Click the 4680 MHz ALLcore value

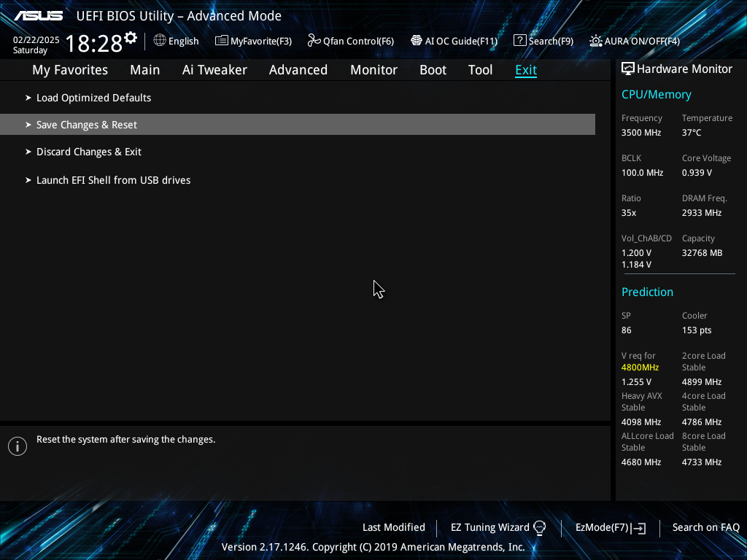point(640,462)
